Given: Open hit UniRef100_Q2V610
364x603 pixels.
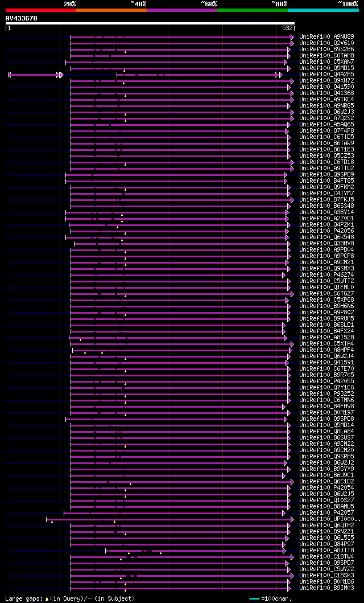Looking at the screenshot, I should pyautogui.click(x=327, y=43).
